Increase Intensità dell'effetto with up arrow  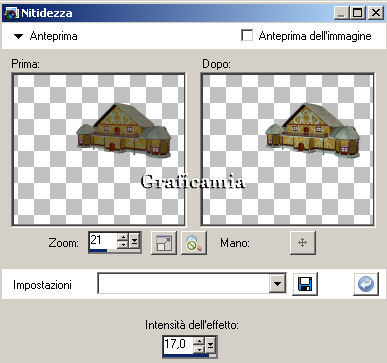pos(199,341)
